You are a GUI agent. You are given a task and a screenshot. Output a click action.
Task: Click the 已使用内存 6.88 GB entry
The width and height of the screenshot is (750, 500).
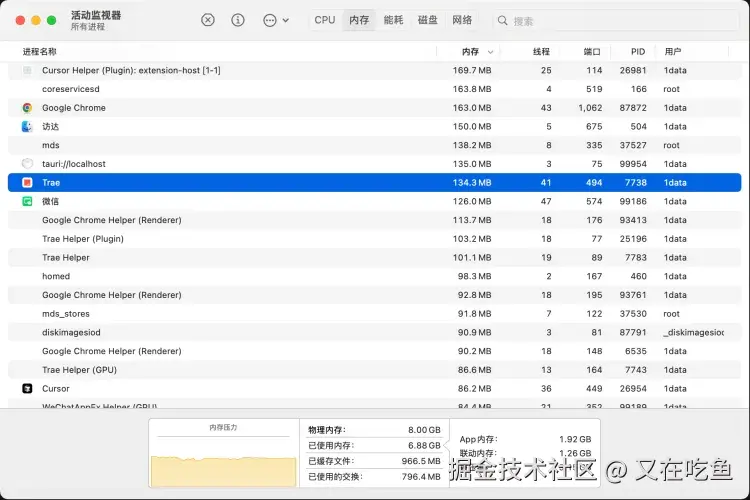click(374, 445)
